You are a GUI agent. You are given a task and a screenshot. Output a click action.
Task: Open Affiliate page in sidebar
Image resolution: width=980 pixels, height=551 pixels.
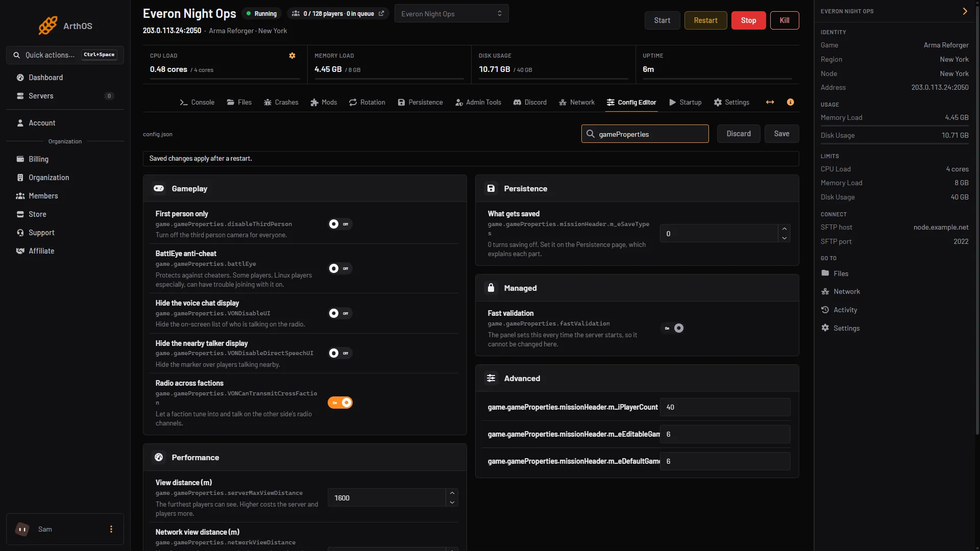click(x=65, y=251)
